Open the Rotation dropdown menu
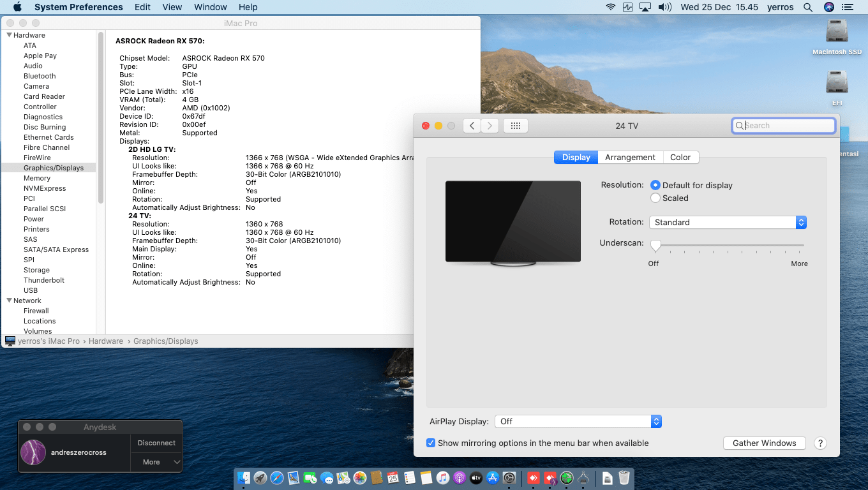The width and height of the screenshot is (868, 490). pyautogui.click(x=728, y=223)
